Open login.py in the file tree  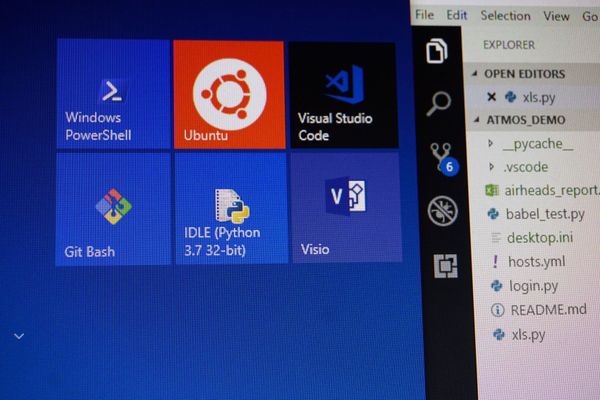pos(533,286)
